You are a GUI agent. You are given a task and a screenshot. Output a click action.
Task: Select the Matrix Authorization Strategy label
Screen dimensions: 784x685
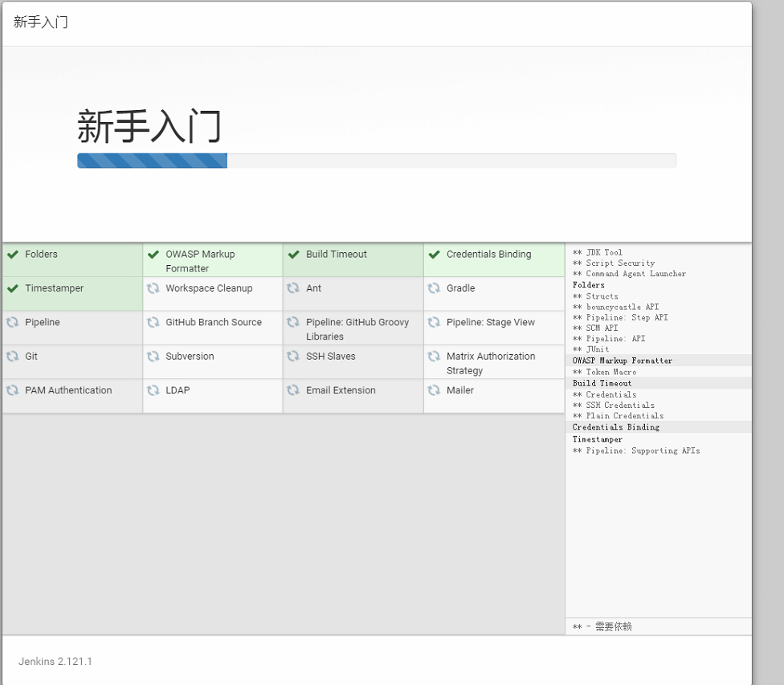(491, 363)
